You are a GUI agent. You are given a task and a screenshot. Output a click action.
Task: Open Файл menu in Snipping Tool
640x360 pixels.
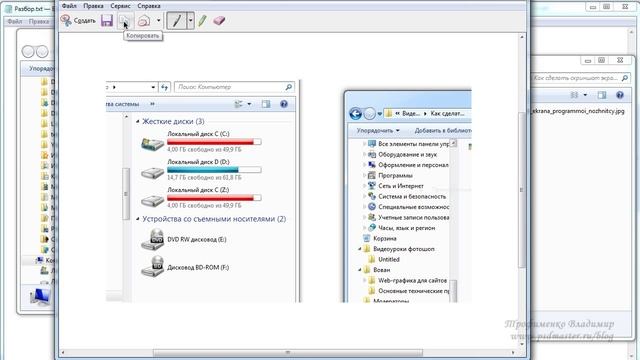pos(69,6)
